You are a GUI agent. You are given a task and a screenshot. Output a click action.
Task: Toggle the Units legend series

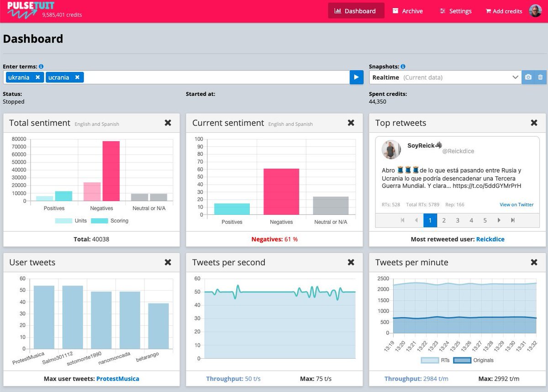[71, 221]
